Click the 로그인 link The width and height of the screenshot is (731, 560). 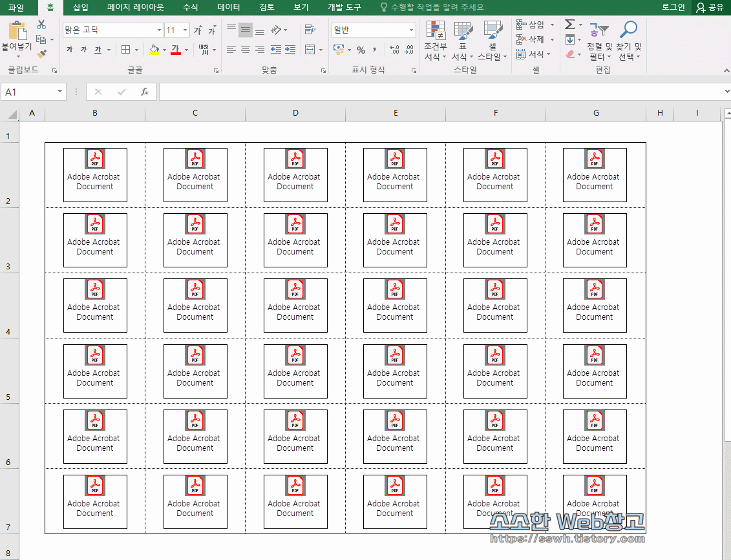tap(673, 8)
